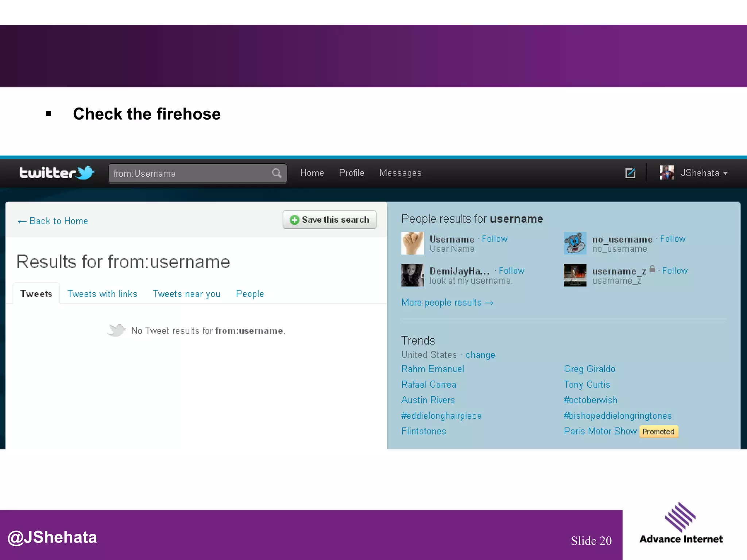
Task: Click 'look at my username.' bio text
Action: 471,281
